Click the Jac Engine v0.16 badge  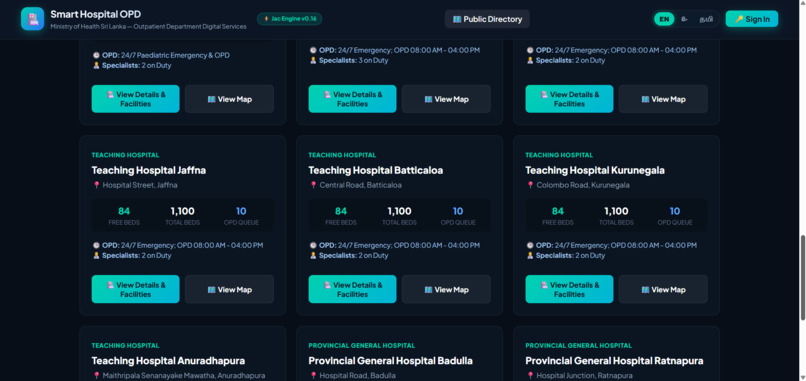pyautogui.click(x=290, y=19)
